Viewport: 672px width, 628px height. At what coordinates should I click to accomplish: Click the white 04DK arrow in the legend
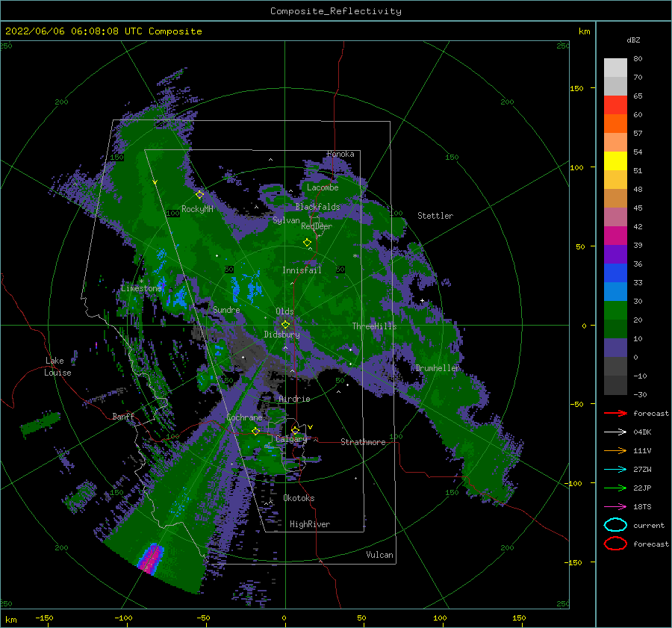(615, 432)
